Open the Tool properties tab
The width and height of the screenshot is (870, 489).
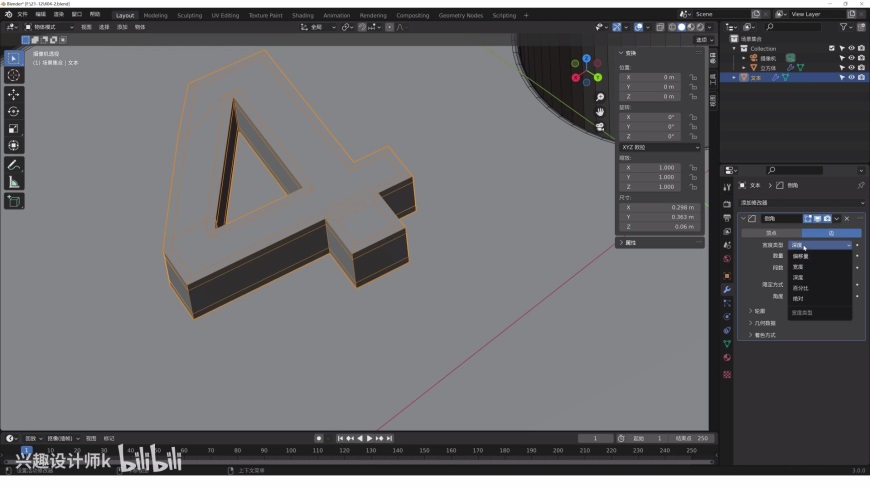coord(727,188)
